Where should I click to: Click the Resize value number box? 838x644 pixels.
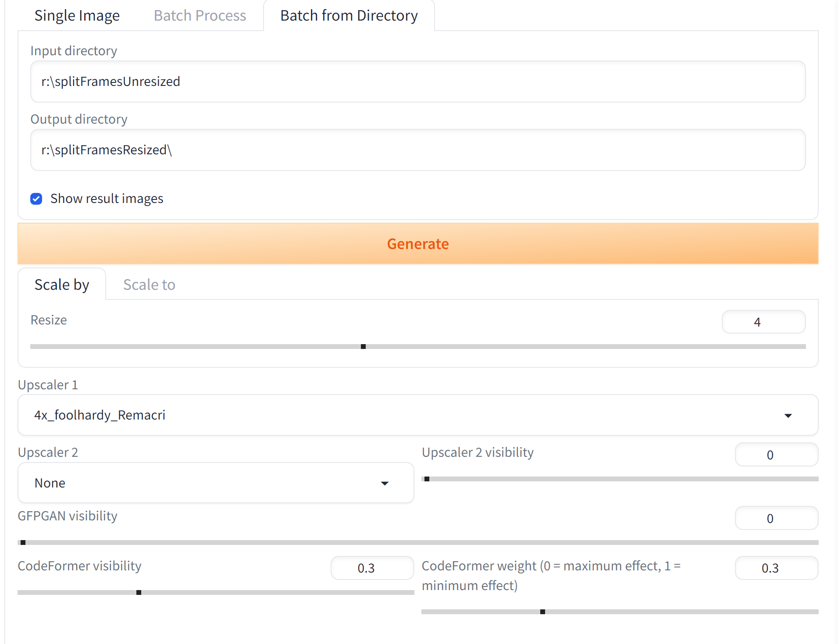763,322
